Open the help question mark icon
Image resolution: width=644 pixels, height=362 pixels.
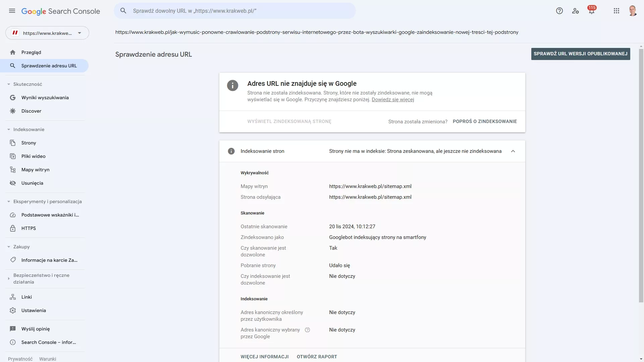pyautogui.click(x=559, y=11)
